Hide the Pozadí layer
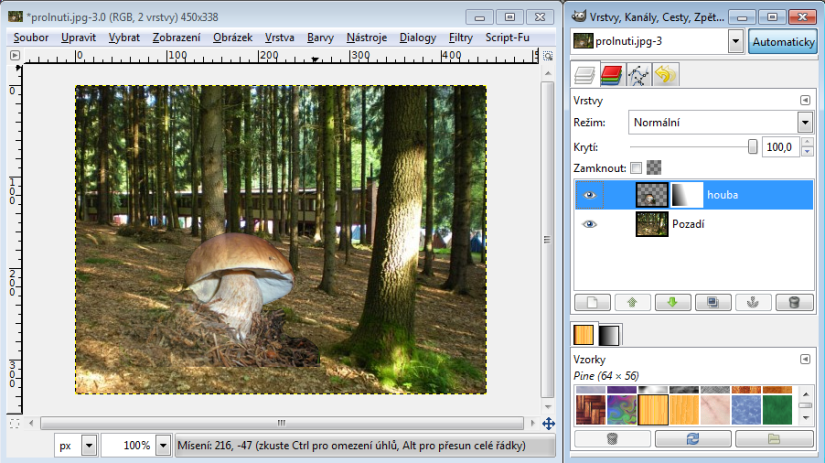Viewport: 825px width, 463px height. pos(589,224)
